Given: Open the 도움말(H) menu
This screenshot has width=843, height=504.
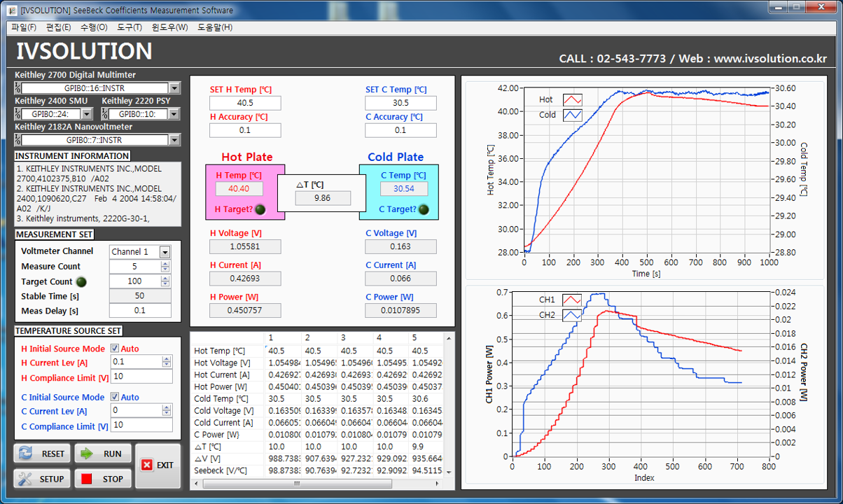Looking at the screenshot, I should 215,27.
